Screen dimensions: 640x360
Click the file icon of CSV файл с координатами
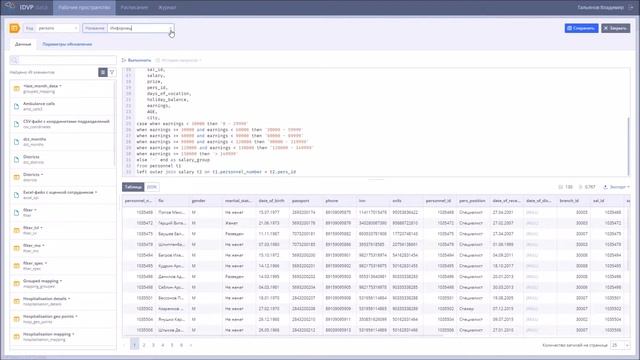17,124
